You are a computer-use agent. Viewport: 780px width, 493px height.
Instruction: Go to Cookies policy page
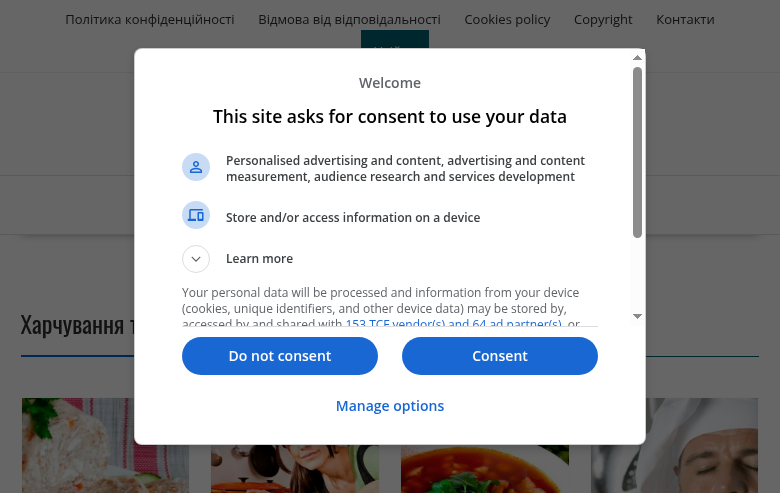tap(507, 19)
